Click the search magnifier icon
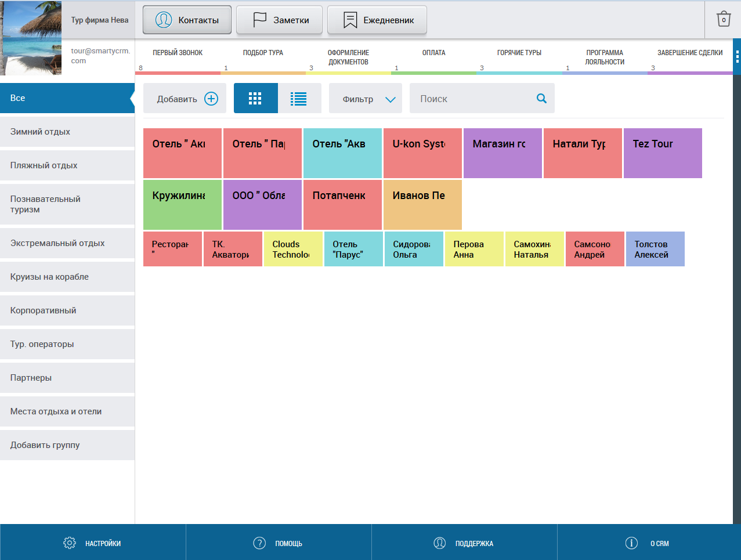 click(541, 99)
